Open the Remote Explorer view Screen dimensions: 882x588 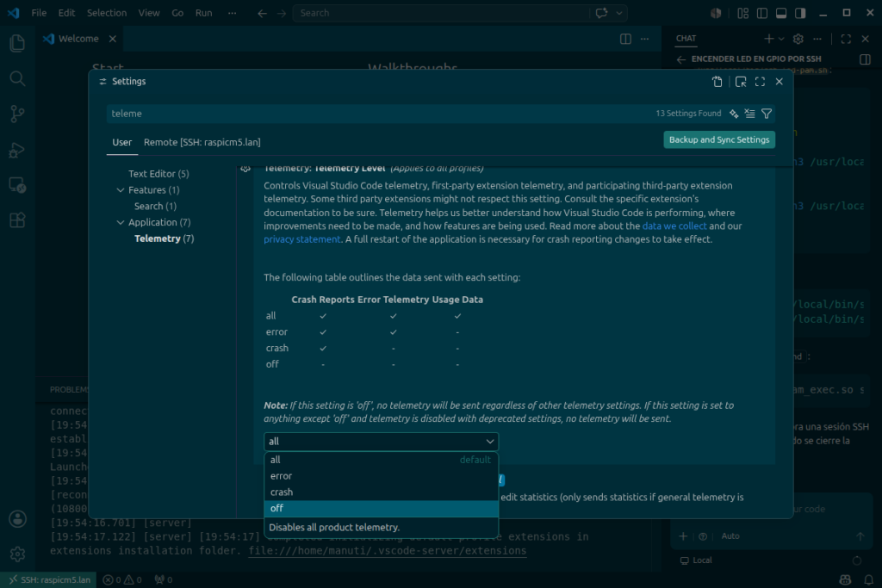(17, 185)
